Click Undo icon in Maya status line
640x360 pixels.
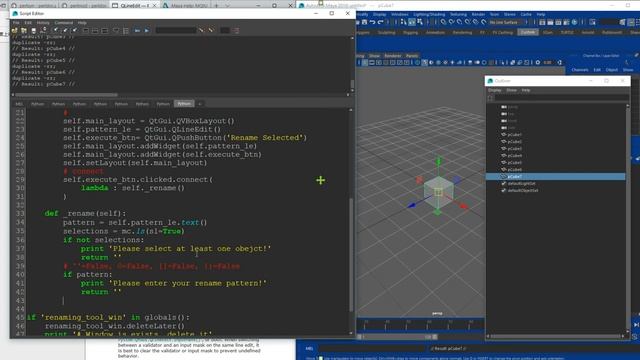click(372, 22)
